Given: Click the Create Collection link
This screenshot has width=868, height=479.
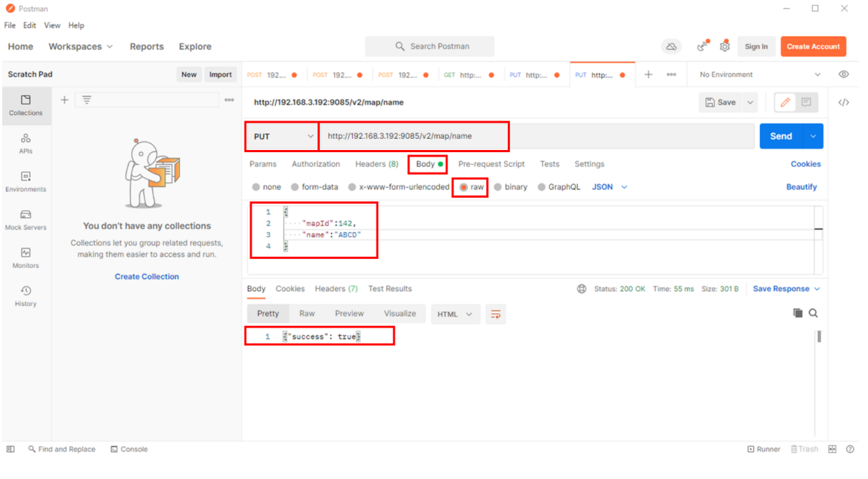Looking at the screenshot, I should pyautogui.click(x=146, y=277).
